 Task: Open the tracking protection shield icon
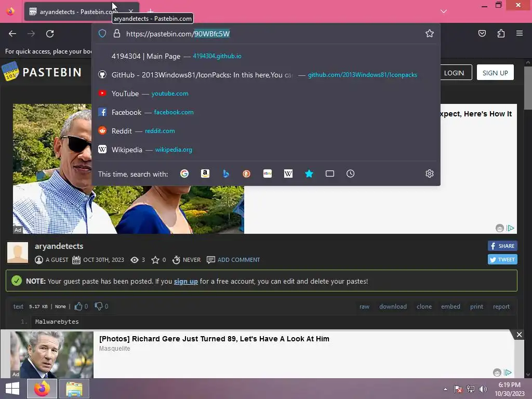pos(102,34)
